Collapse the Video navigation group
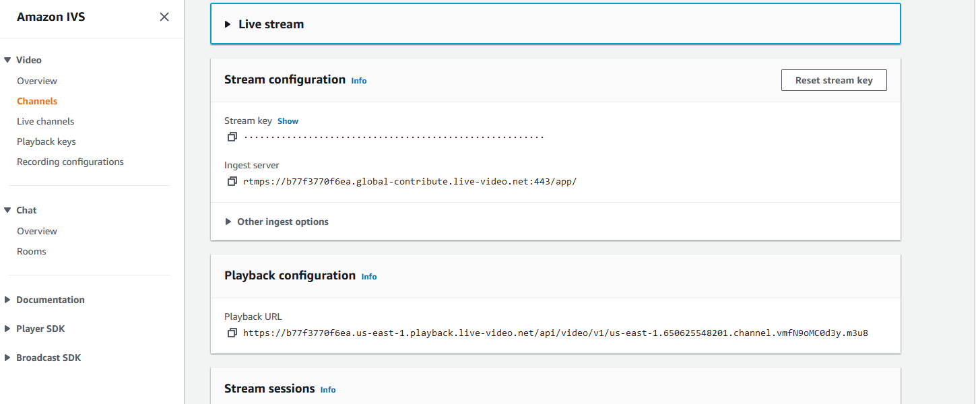980x404 pixels. [7, 60]
